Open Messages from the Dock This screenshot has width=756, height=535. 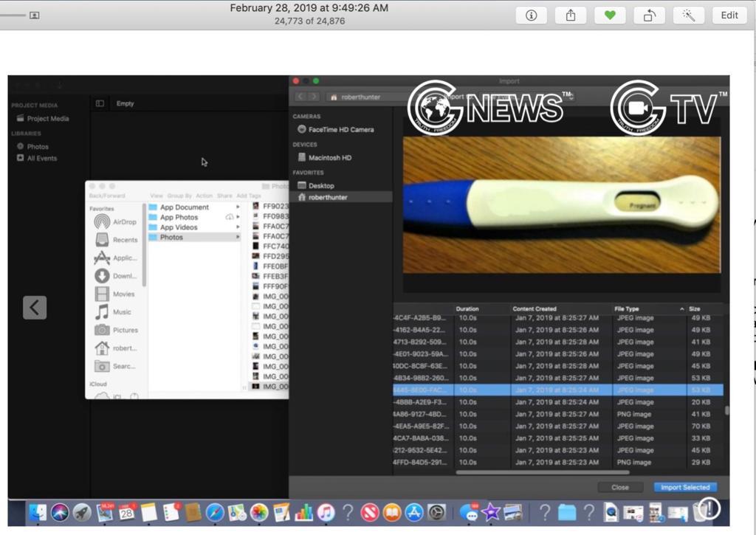(469, 512)
